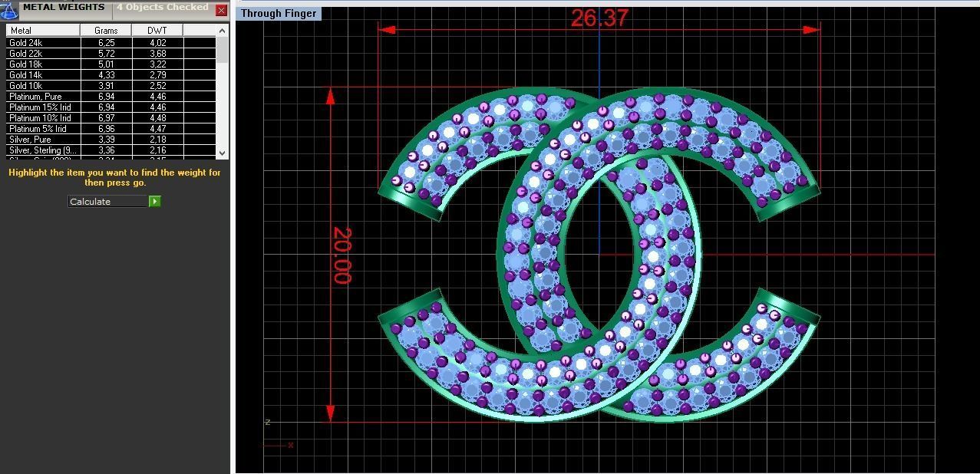This screenshot has width=980, height=474.
Task: Select the Gold 22k row
Action: click(111, 54)
